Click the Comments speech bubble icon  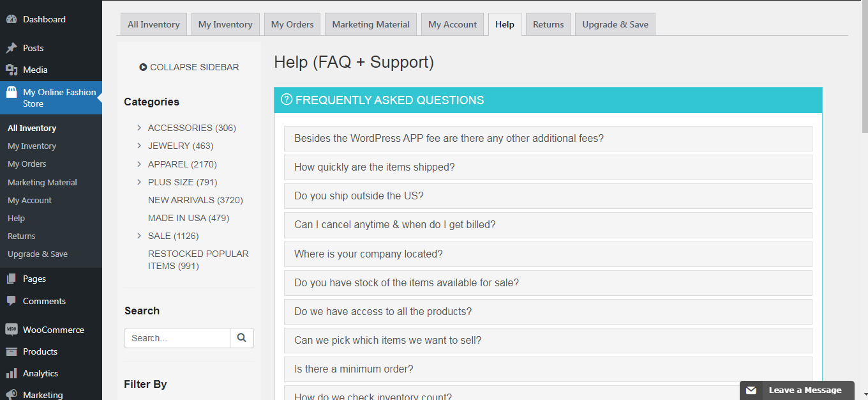pyautogui.click(x=11, y=301)
